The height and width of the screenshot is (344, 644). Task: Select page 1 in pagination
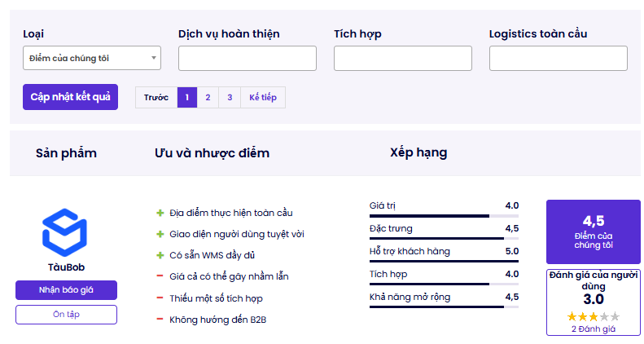[187, 97]
